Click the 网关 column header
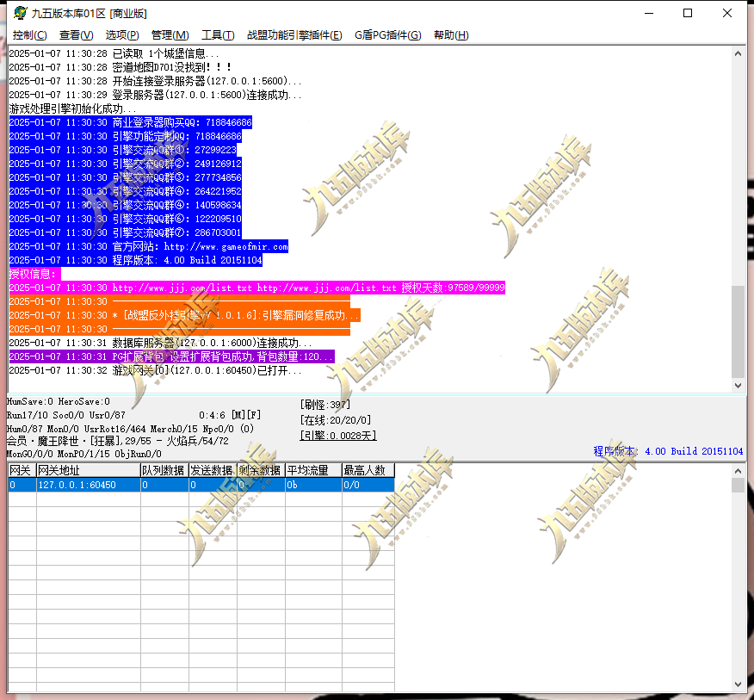The height and width of the screenshot is (700, 754). [x=22, y=470]
